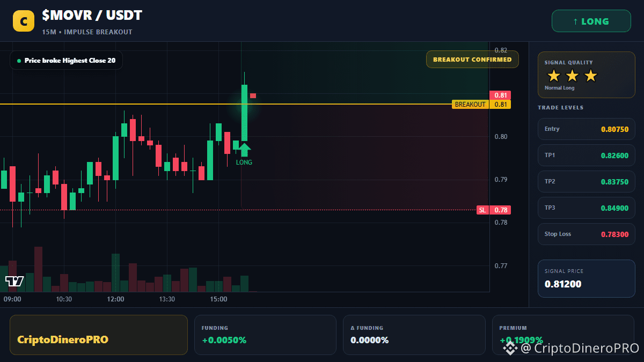Click the yellow BREAKOUT price line label
The width and height of the screenshot is (644, 362).
[x=470, y=105]
